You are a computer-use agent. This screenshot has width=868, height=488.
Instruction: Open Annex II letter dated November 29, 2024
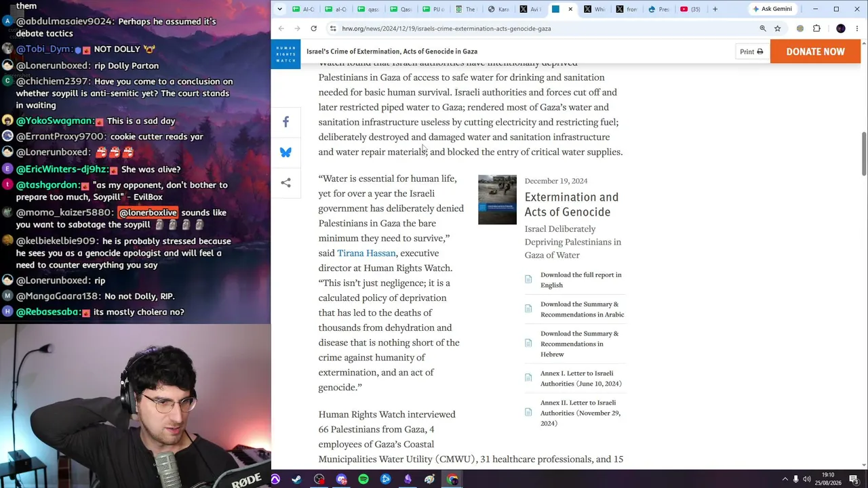580,413
